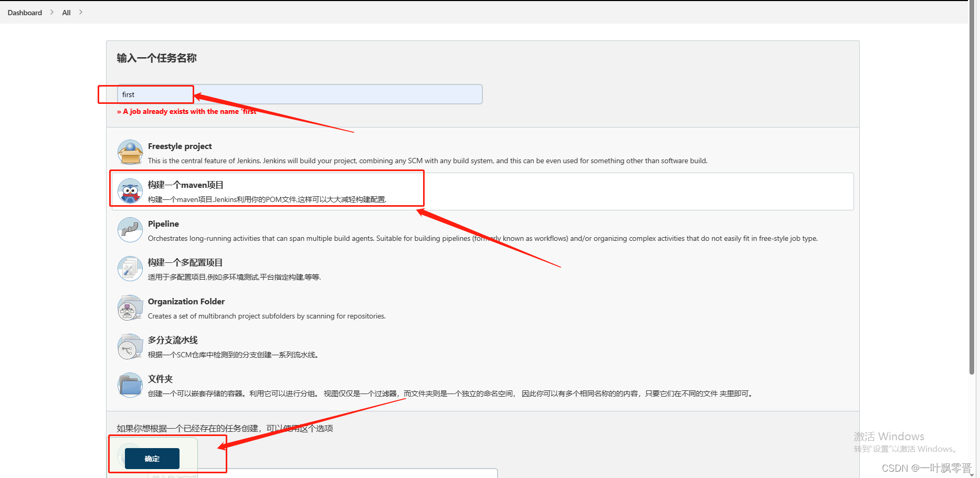980x478 pixels.
Task: Open the All breadcrumb link
Action: 66,13
